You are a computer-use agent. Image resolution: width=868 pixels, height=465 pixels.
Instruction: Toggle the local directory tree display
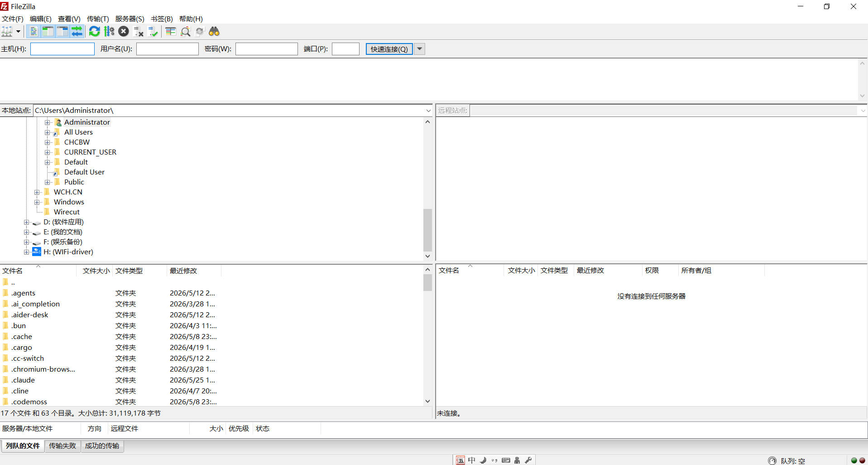click(x=48, y=31)
